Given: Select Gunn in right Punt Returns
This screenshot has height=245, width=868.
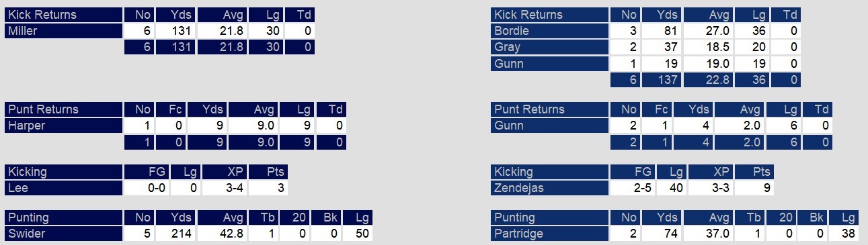Looking at the screenshot, I should (x=550, y=126).
